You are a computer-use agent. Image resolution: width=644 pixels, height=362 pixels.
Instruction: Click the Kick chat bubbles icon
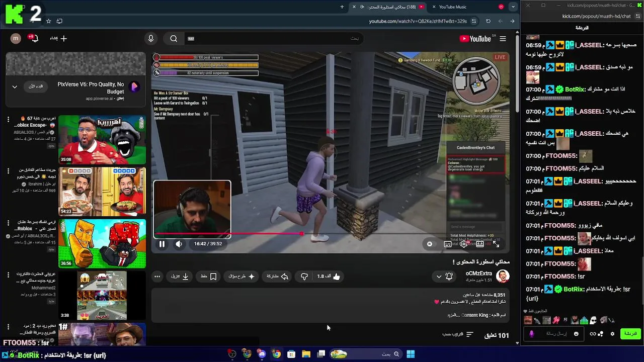point(600,334)
